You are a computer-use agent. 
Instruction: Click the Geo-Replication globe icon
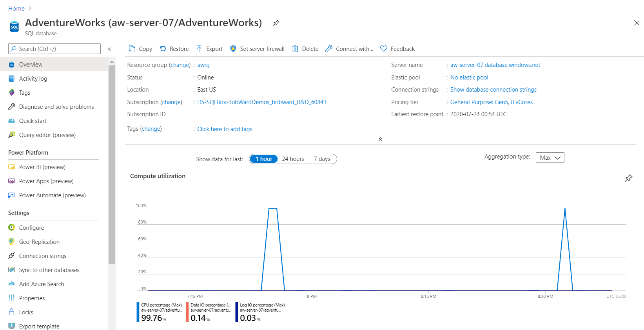coord(12,242)
